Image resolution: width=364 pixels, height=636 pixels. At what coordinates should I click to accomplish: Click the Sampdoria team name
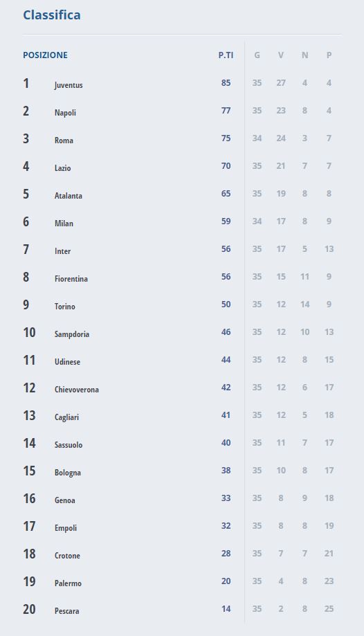[x=72, y=334]
